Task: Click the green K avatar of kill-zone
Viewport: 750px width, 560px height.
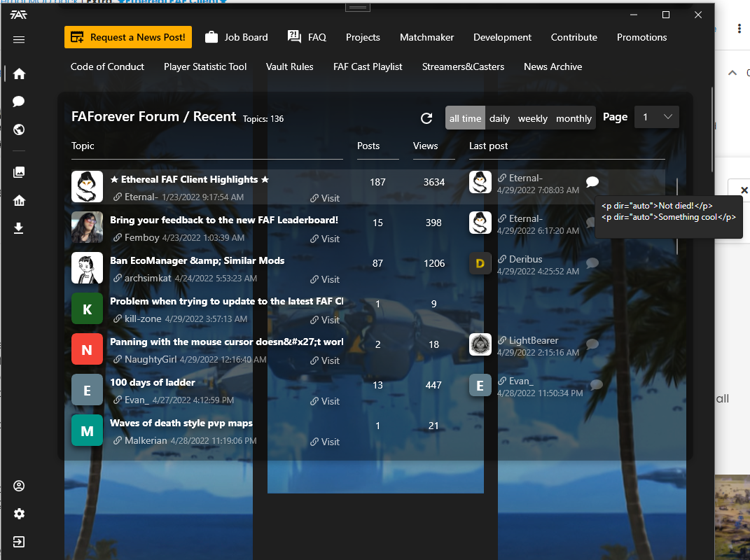Action: pos(87,309)
